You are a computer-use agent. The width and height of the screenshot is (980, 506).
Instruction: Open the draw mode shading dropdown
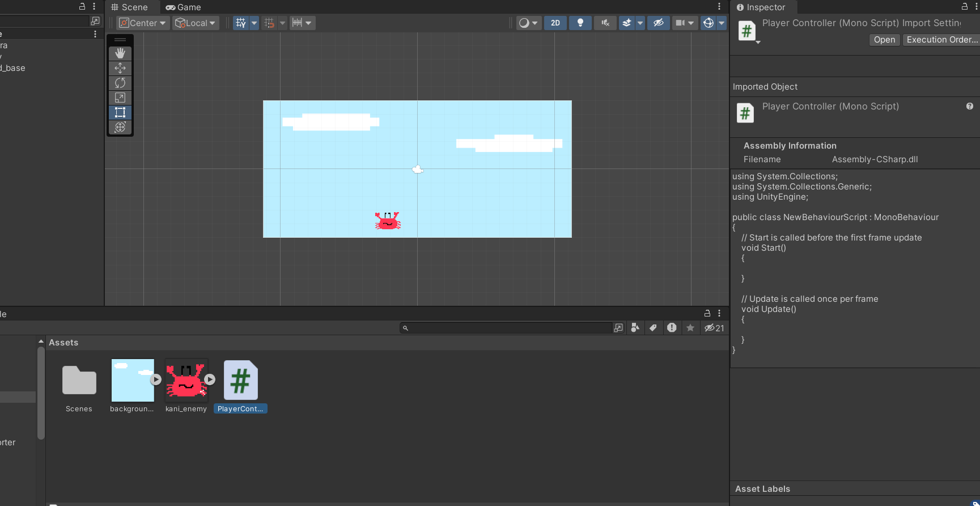528,23
